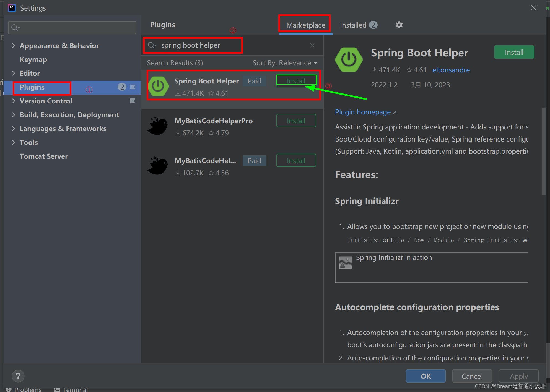Screen dimensions: 550x392
Task: Switch to the Installed tab
Action: click(353, 25)
